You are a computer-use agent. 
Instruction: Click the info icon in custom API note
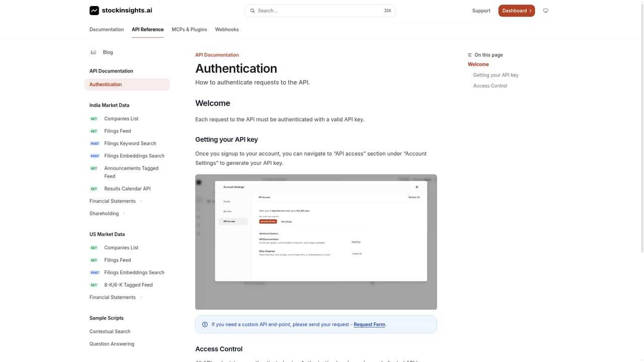(205, 324)
